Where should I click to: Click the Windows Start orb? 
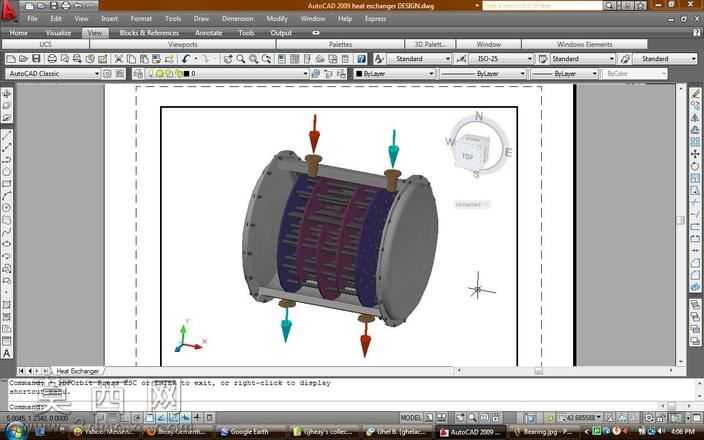(x=15, y=431)
